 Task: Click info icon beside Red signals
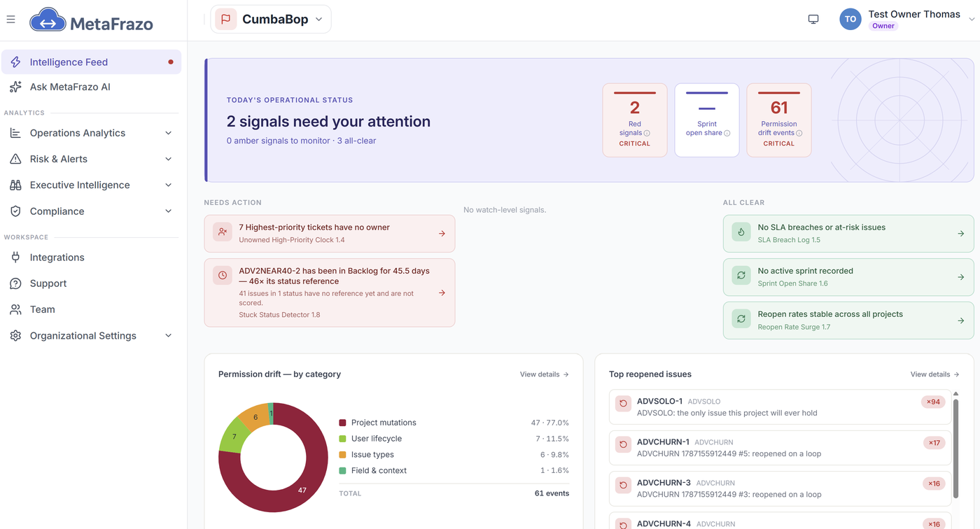[x=647, y=133]
